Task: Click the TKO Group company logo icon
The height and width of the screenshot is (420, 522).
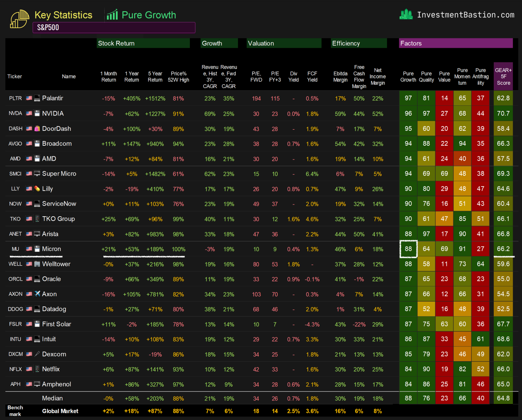Action: (37, 219)
